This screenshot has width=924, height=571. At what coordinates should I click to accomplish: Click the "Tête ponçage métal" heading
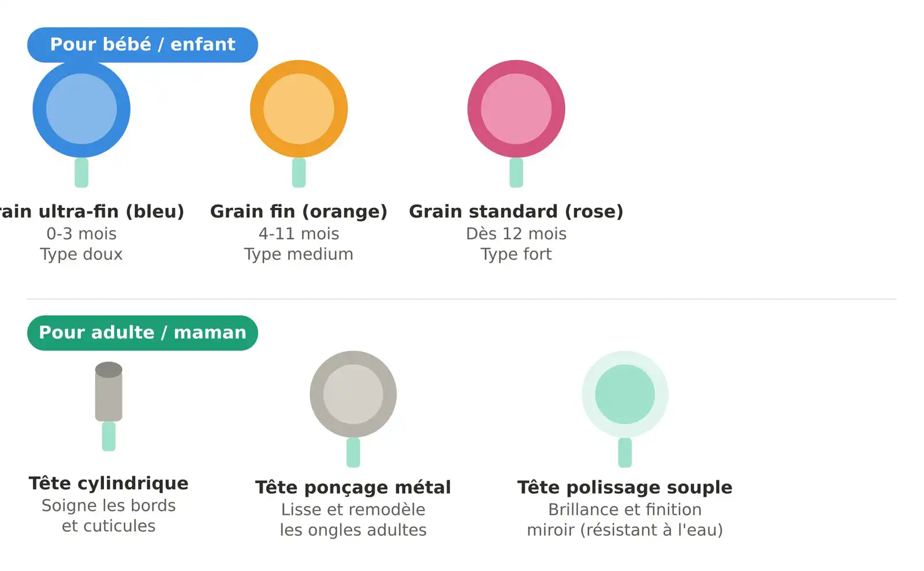point(353,487)
